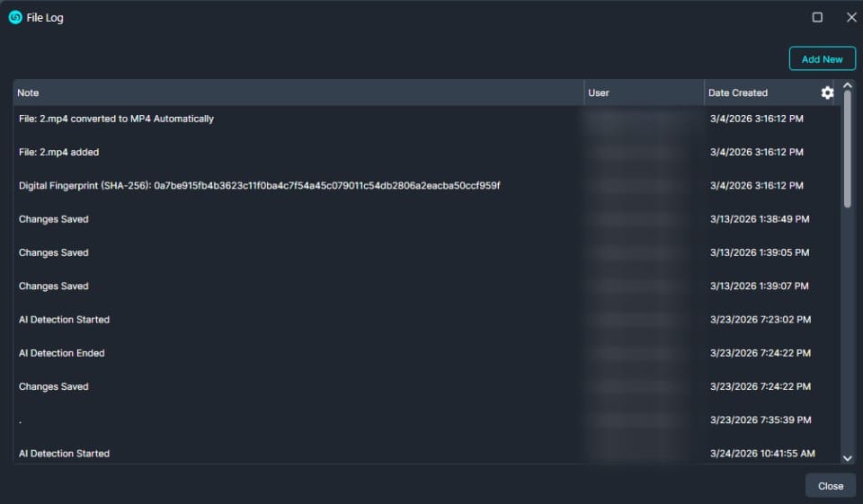Select '2.mp4 converted to MP4 Automatically' row
863x504 pixels.
pos(117,119)
